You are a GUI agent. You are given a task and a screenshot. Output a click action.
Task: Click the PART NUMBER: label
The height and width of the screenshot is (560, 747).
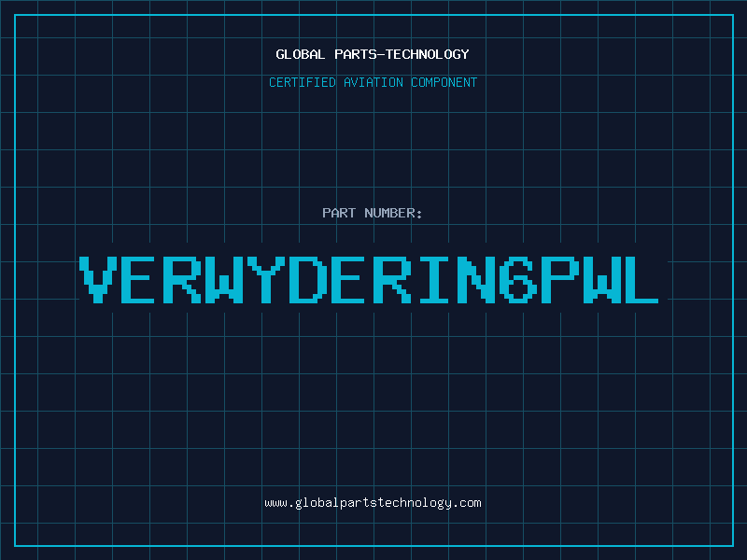click(x=372, y=213)
